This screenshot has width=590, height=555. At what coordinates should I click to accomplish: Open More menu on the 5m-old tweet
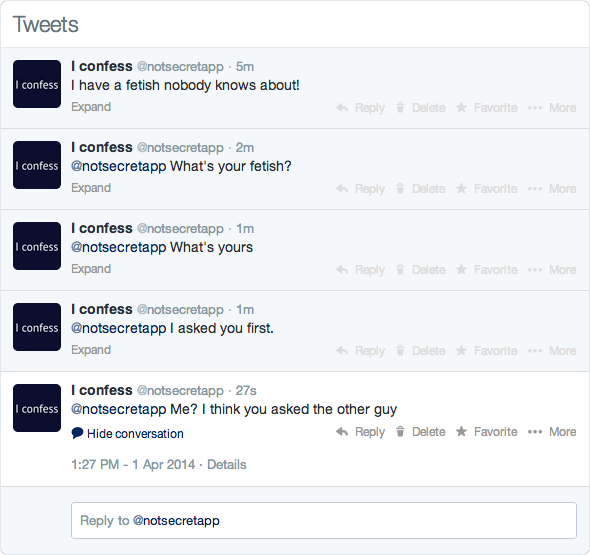point(552,108)
